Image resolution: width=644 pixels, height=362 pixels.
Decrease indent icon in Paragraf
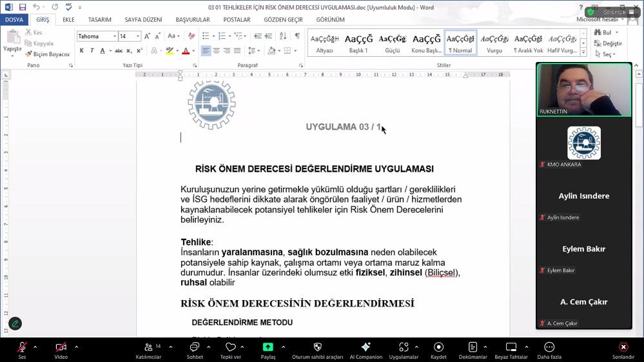[x=257, y=36]
